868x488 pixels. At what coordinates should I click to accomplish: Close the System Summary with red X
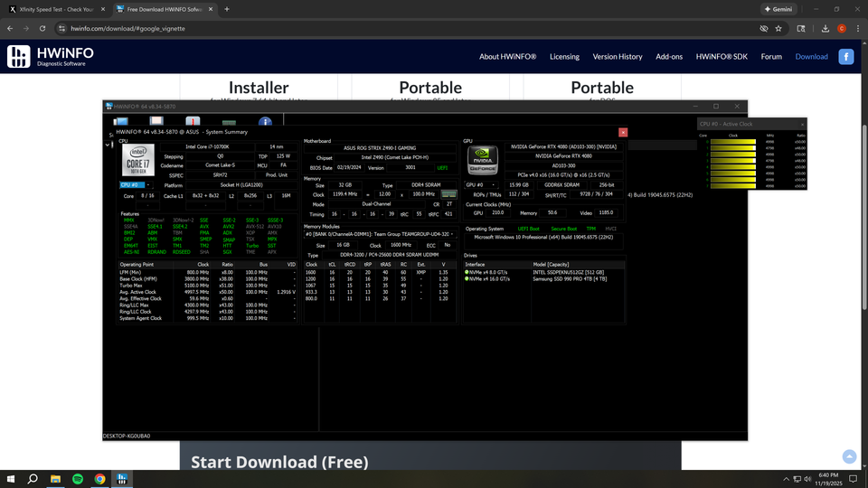623,132
